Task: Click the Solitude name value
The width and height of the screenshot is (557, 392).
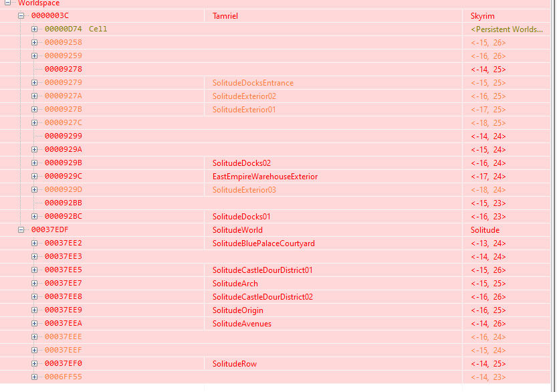Action: 485,230
